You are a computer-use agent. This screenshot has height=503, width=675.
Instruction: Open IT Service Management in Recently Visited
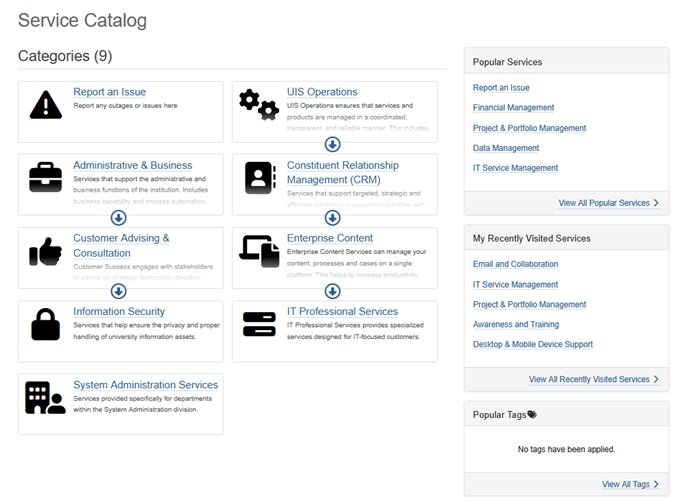(x=515, y=284)
